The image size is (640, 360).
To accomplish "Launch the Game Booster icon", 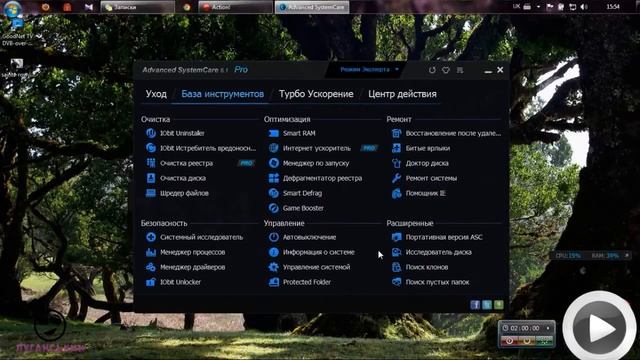I will point(273,208).
